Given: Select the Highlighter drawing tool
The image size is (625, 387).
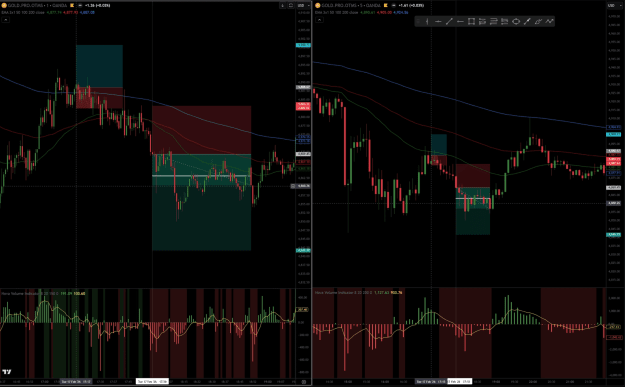Looking at the screenshot, I should coord(538,22).
